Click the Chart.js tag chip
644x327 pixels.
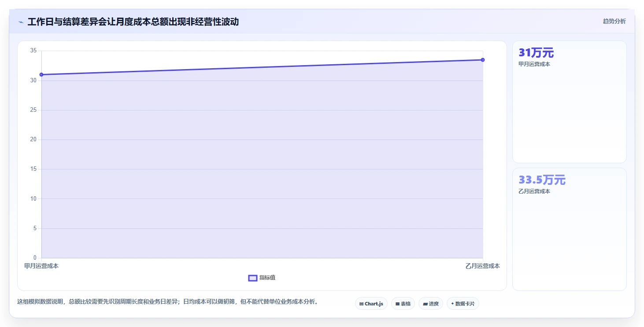tap(371, 304)
